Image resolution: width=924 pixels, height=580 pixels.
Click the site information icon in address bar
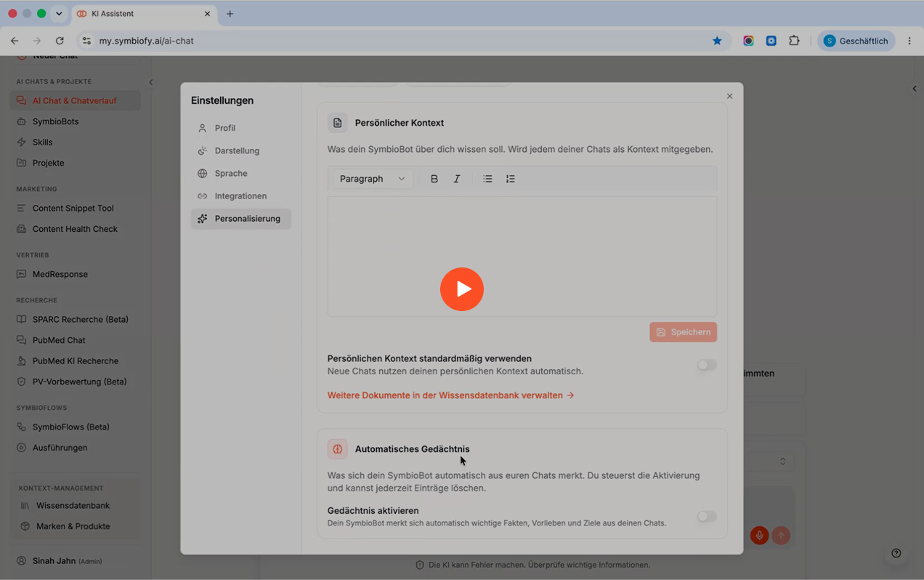(86, 41)
